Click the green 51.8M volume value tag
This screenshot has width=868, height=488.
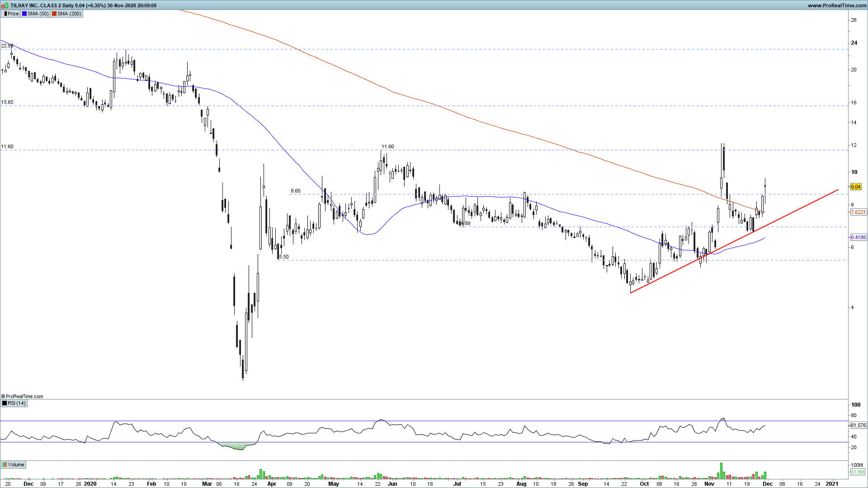(858, 472)
